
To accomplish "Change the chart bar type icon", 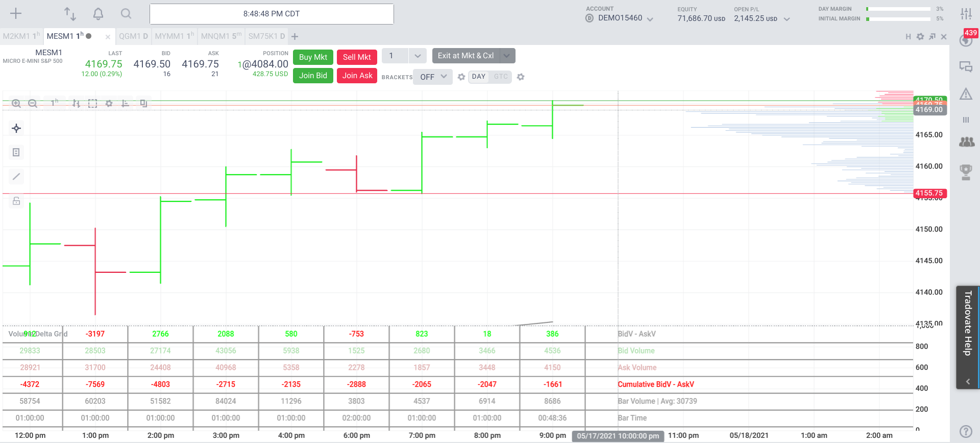I will point(76,103).
